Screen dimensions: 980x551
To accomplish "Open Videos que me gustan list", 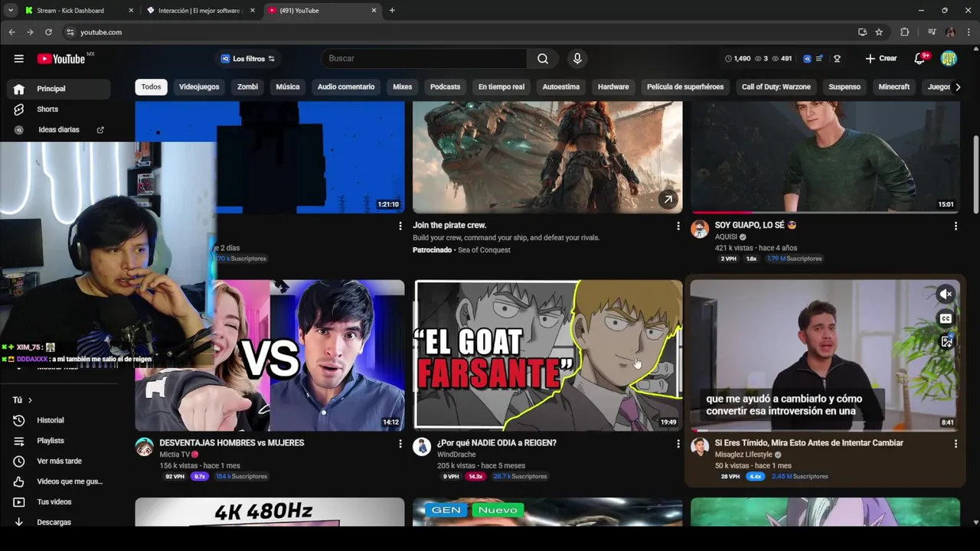I will [x=57, y=481].
